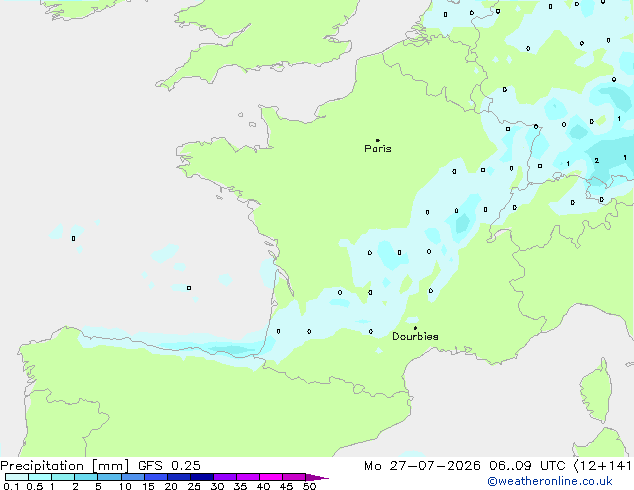Click the 'Mo 27-07-2026' date text
The height and width of the screenshot is (490, 634).
(422, 466)
